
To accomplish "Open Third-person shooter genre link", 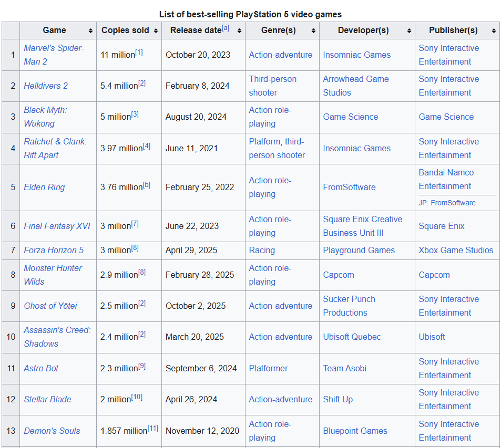I will (x=272, y=86).
